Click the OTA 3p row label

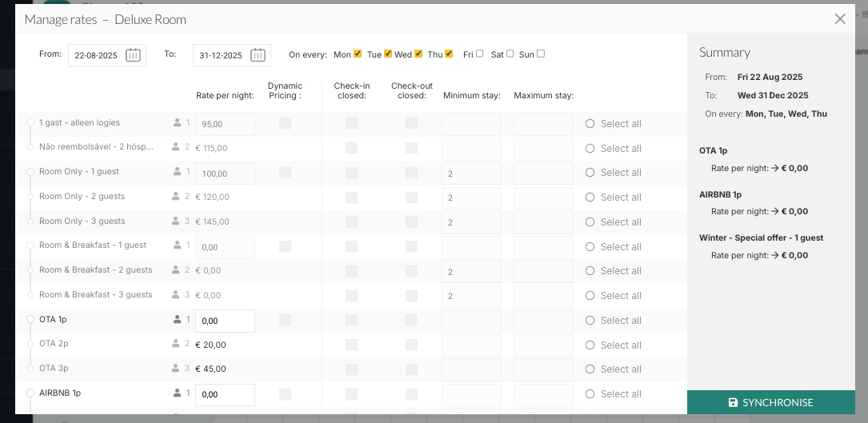point(54,368)
